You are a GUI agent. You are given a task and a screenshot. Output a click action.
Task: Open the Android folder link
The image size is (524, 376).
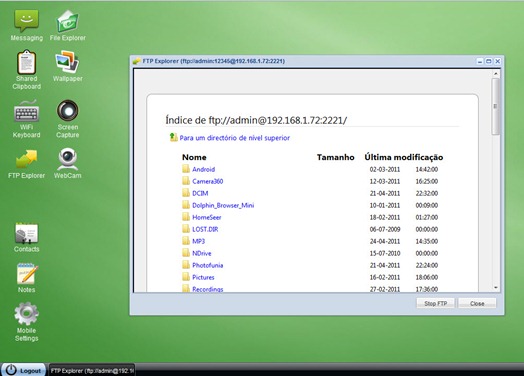[x=204, y=169]
